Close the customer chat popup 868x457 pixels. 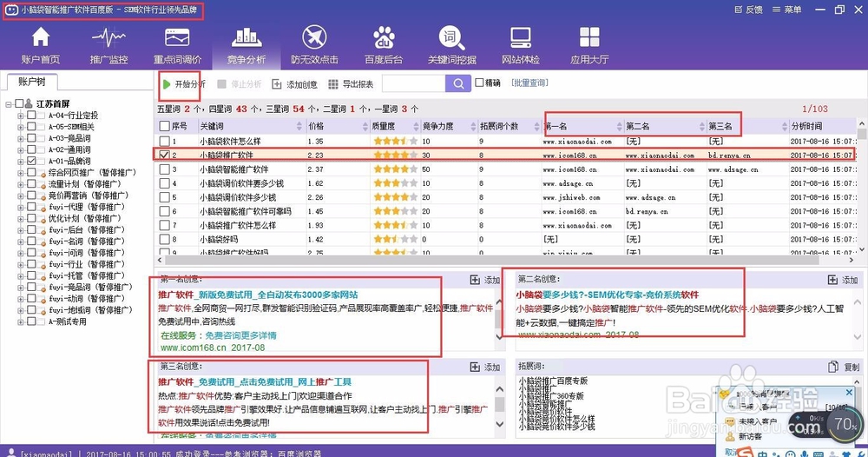tap(849, 392)
